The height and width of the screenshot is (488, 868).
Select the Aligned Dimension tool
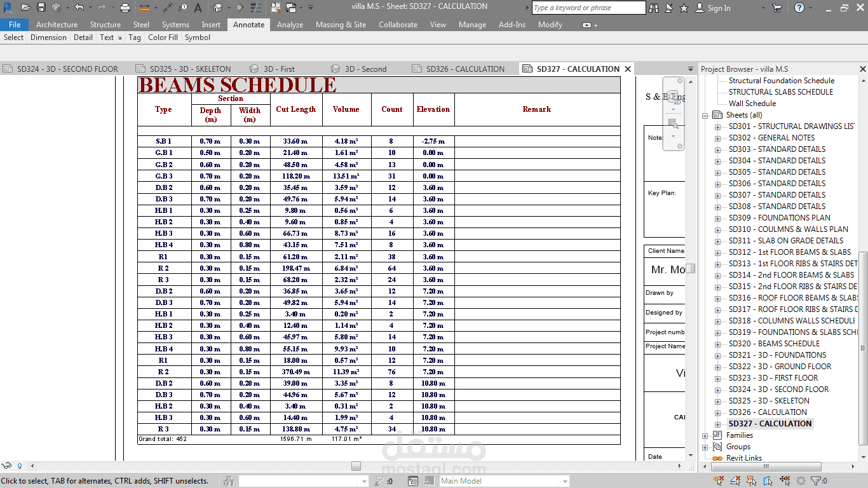point(167,8)
